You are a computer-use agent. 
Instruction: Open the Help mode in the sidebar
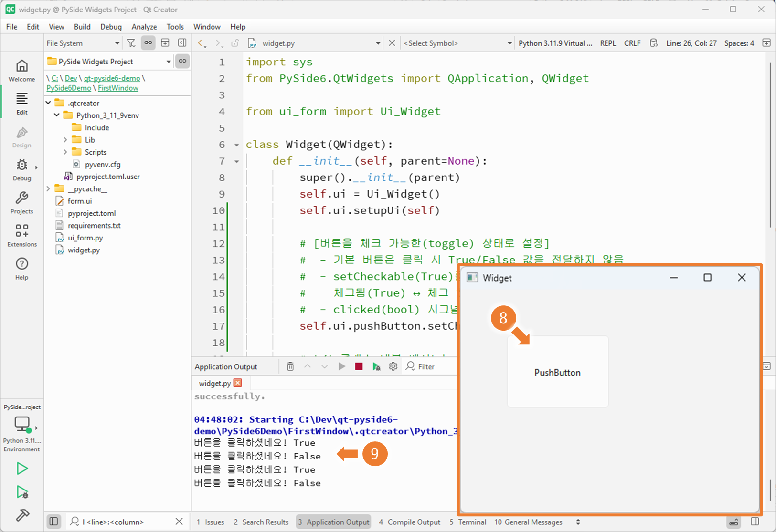coord(22,269)
